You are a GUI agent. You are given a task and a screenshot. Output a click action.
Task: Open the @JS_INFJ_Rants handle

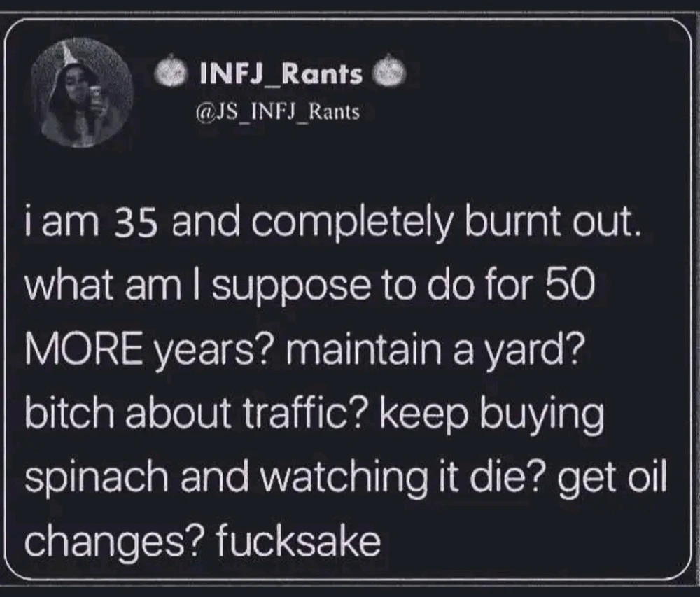pos(272,111)
